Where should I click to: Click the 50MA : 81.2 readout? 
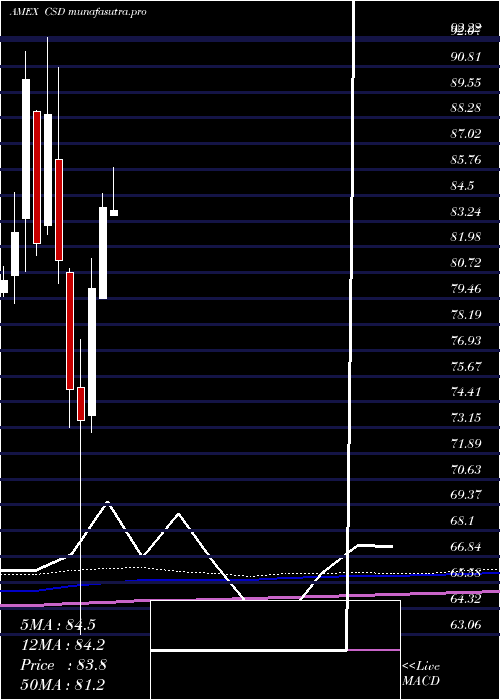click(63, 684)
